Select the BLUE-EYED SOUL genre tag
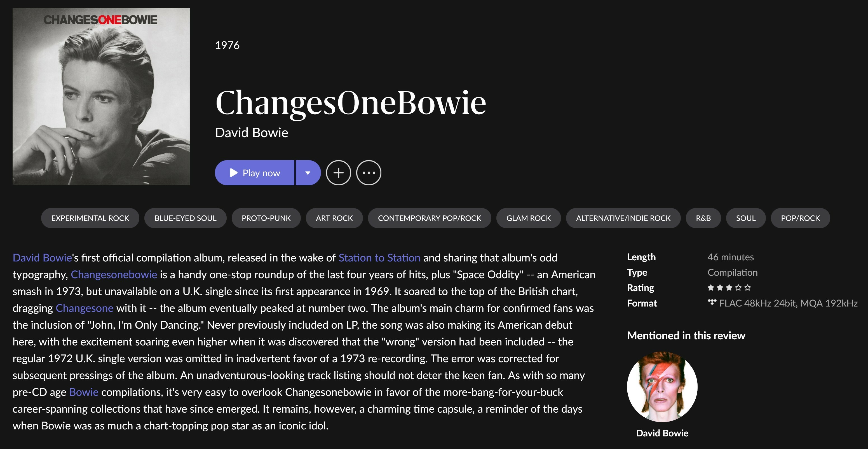 185,218
